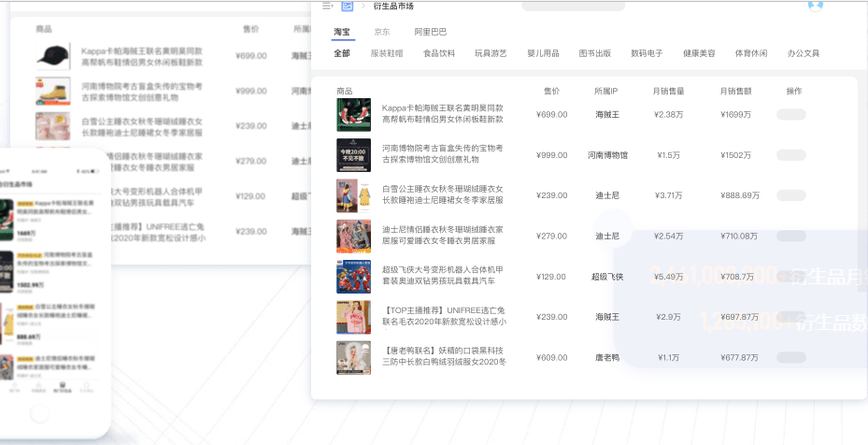The image size is (868, 445).
Task: Focus the rounded search field in header
Action: pos(573,7)
